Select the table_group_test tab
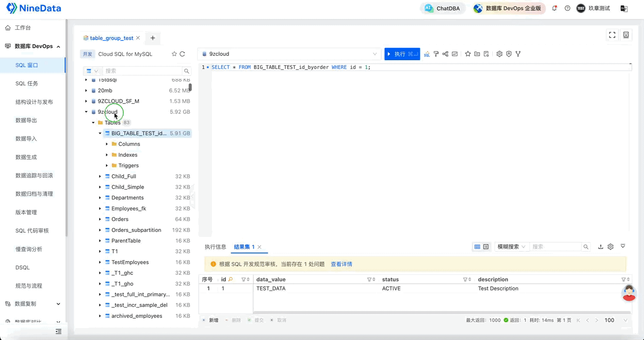Viewport: 644px width, 340px height. pyautogui.click(x=112, y=38)
